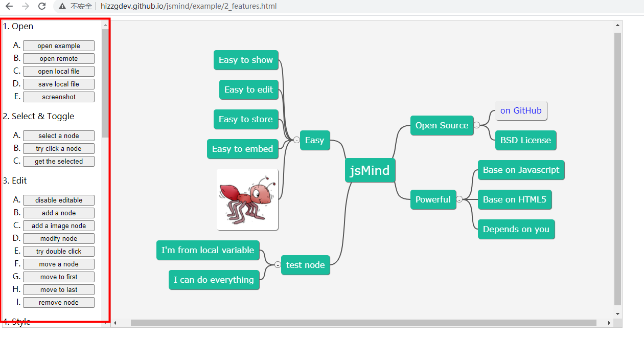Click the 'open local file' button

59,72
